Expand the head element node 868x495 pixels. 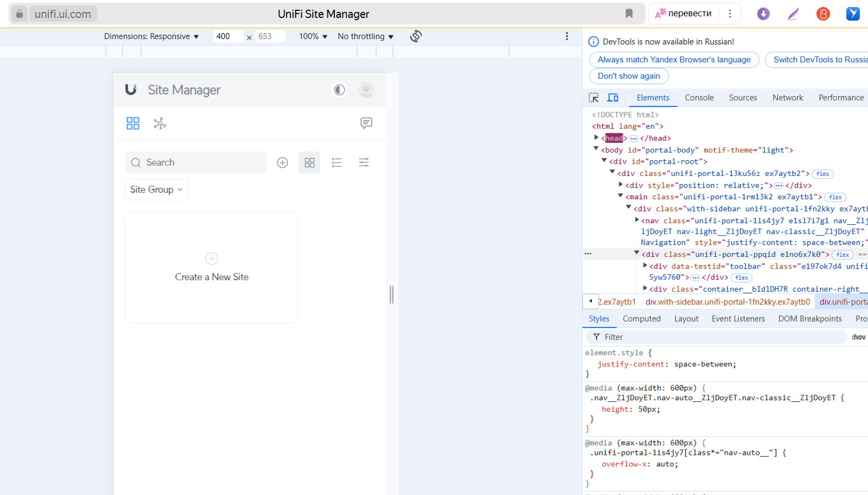tap(596, 138)
